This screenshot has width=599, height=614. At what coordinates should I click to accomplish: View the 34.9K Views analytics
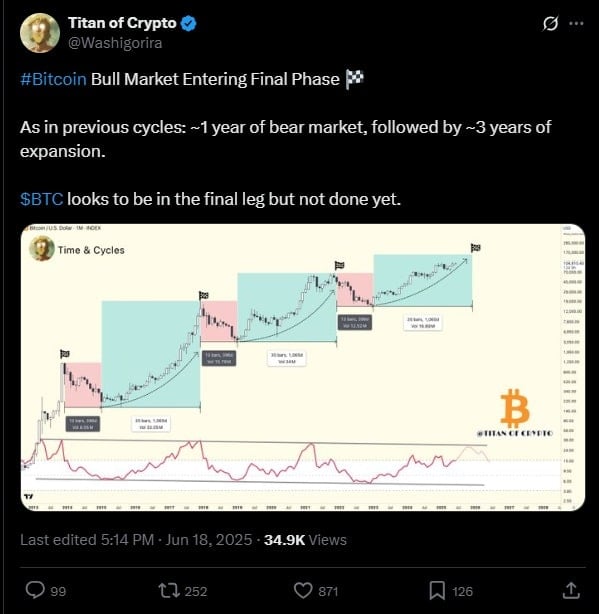tap(305, 540)
